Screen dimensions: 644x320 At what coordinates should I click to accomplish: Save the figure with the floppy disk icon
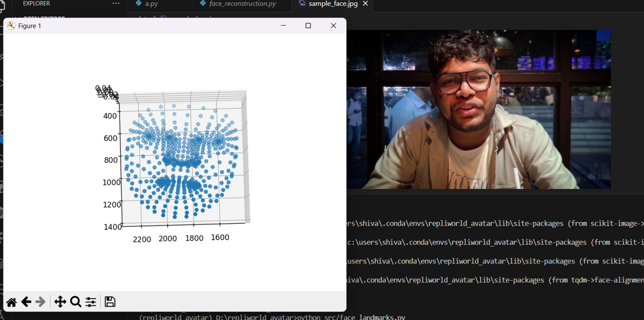coord(110,302)
